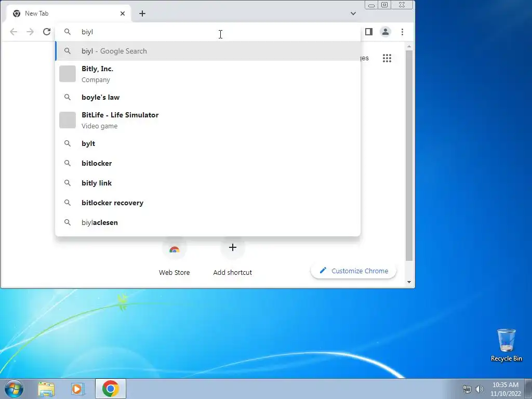Reload the current page
This screenshot has height=399, width=532.
coord(47,32)
